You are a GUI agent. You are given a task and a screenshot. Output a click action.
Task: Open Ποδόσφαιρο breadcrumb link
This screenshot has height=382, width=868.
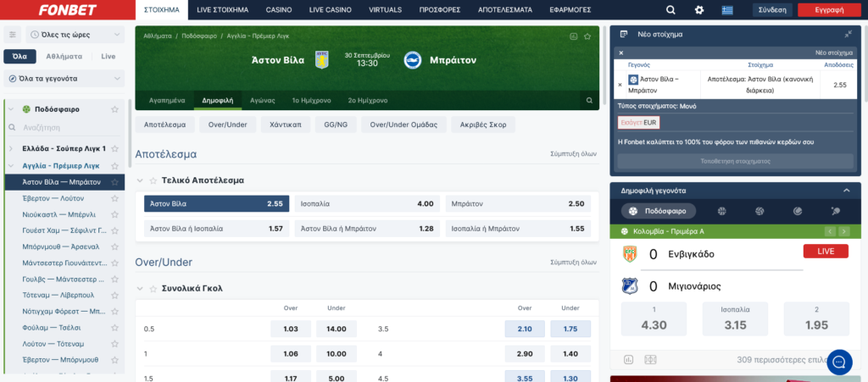coord(200,36)
